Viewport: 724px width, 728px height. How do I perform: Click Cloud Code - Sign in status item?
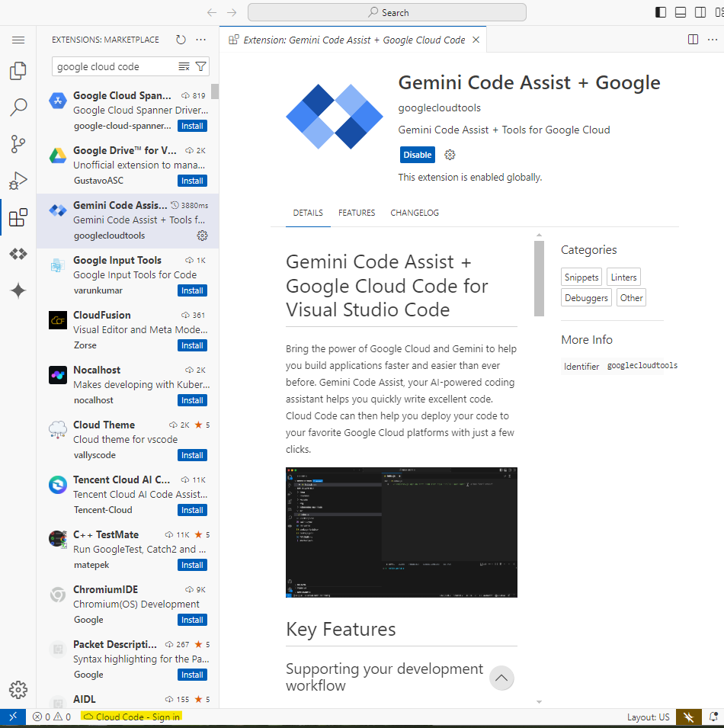pos(131,717)
